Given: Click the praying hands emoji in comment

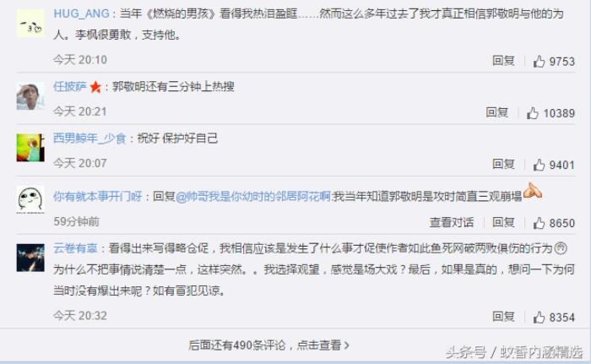Looking at the screenshot, I should pos(533,191).
